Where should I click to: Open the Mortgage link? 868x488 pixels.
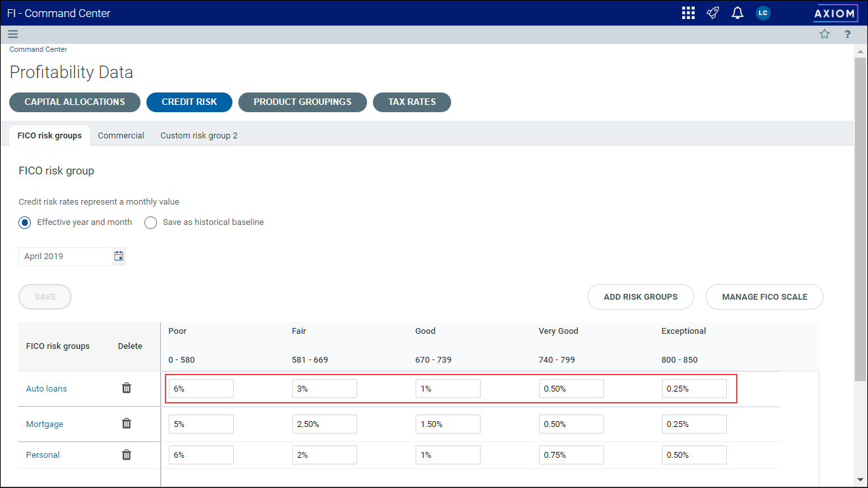coord(45,424)
